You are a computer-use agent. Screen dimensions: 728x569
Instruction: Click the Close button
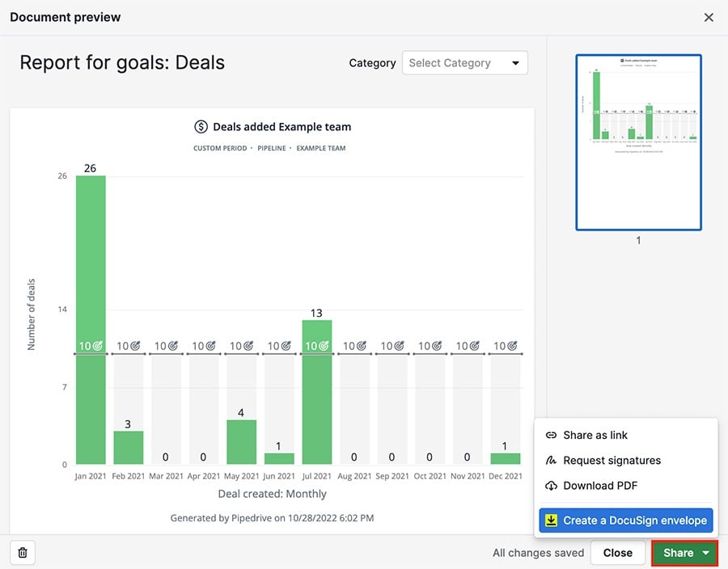tap(618, 553)
